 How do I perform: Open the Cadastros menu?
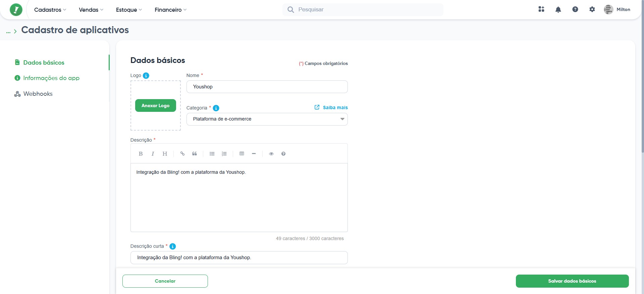point(50,10)
